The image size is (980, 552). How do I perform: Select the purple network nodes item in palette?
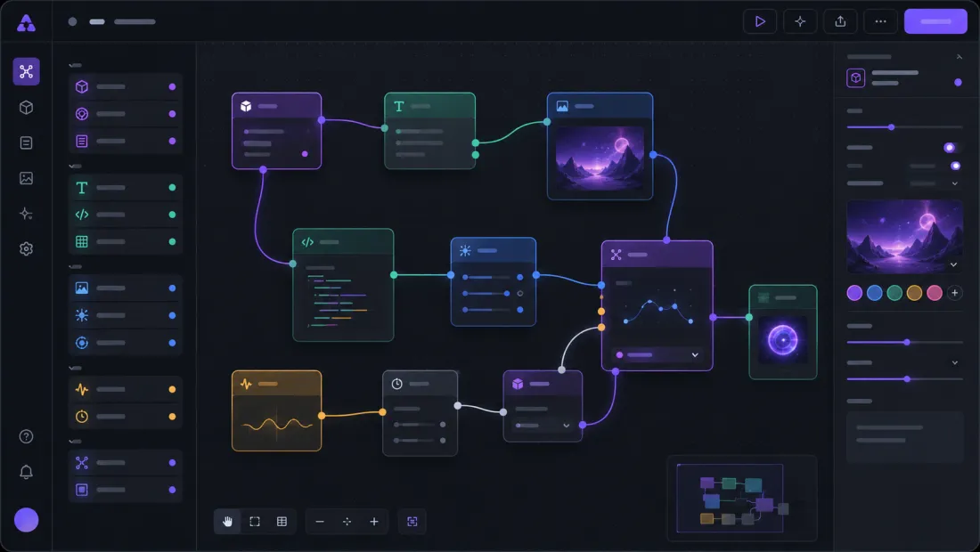point(126,463)
